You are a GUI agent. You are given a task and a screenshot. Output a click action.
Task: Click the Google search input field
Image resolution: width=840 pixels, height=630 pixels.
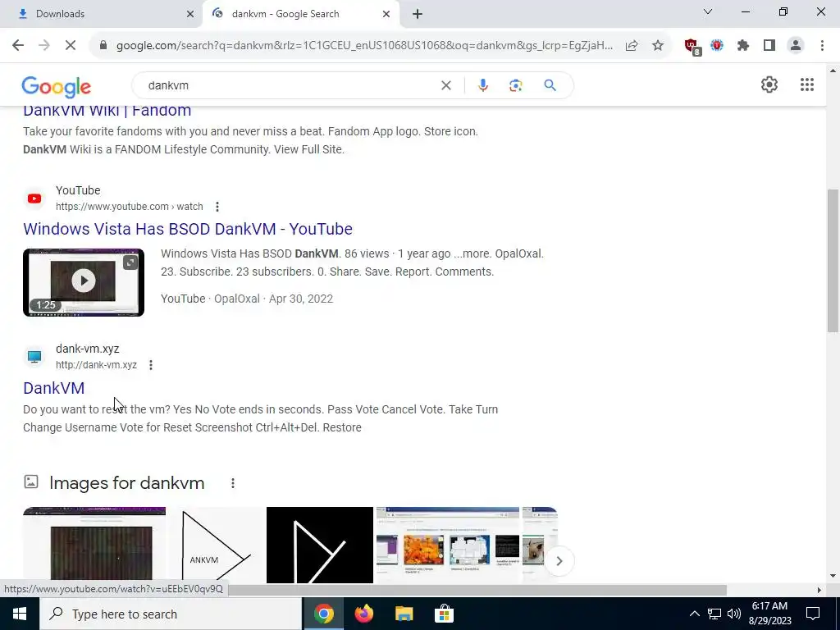[x=290, y=85]
